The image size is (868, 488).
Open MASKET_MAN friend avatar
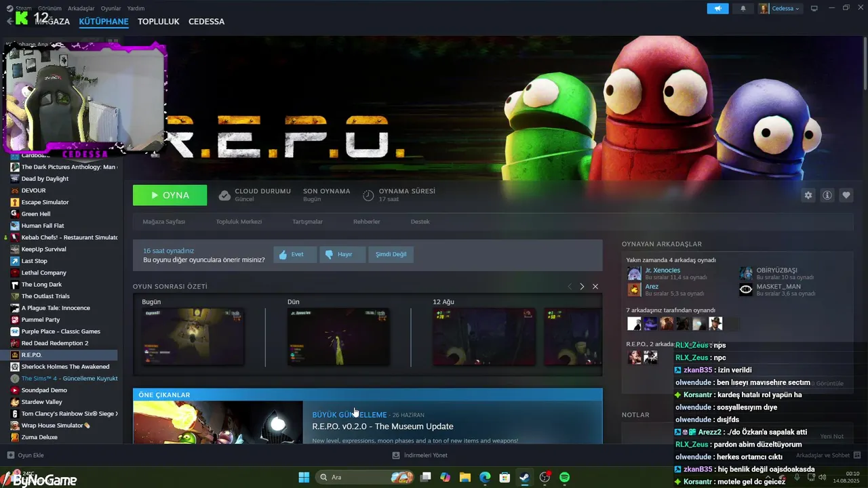point(746,290)
